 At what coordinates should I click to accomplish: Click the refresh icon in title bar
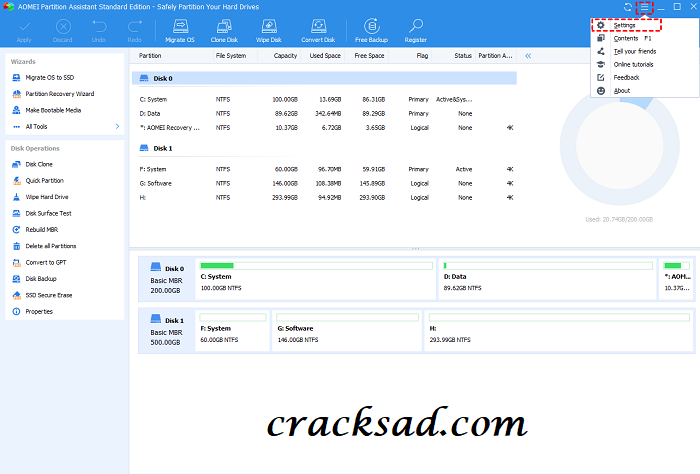tap(628, 7)
